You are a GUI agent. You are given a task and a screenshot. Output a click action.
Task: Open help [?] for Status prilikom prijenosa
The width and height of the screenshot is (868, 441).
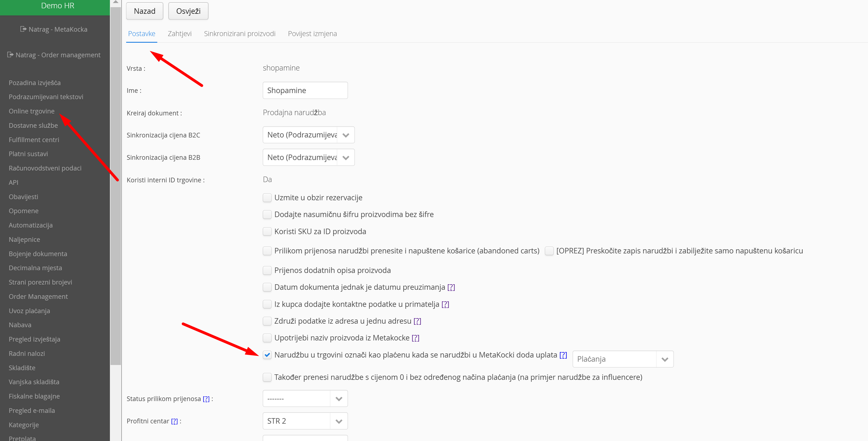[x=206, y=399]
